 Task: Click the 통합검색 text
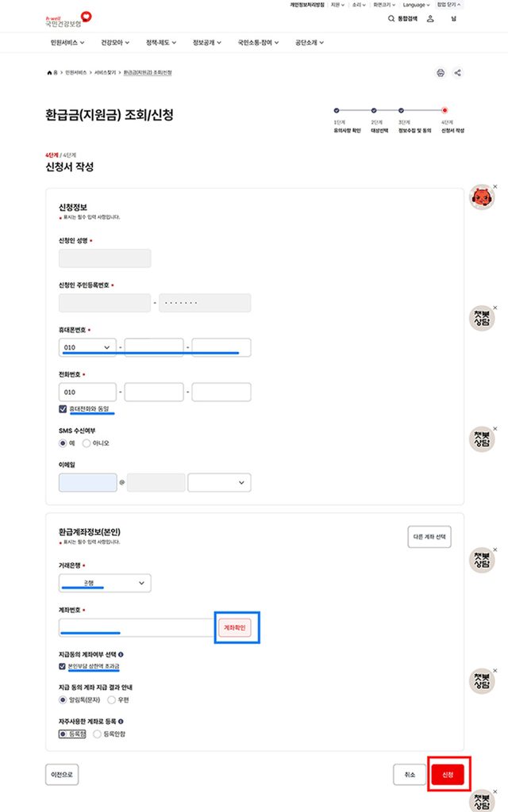pos(407,19)
